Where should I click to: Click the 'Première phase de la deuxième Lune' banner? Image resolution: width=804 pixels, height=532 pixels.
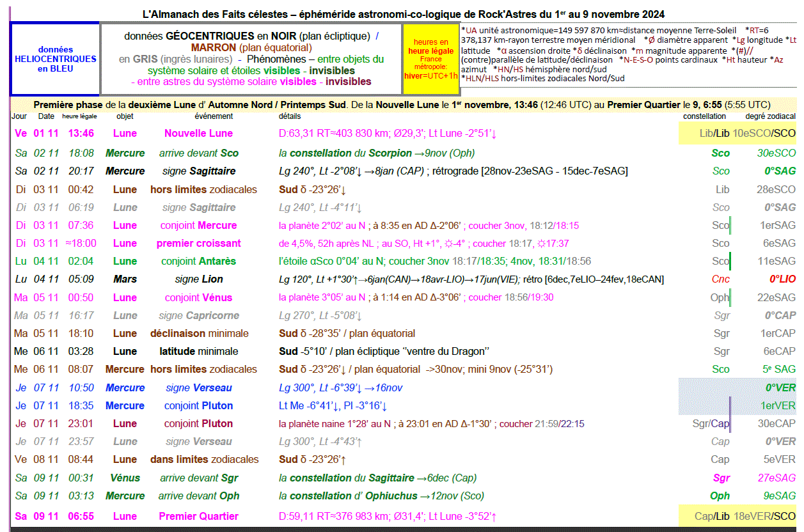(402, 105)
